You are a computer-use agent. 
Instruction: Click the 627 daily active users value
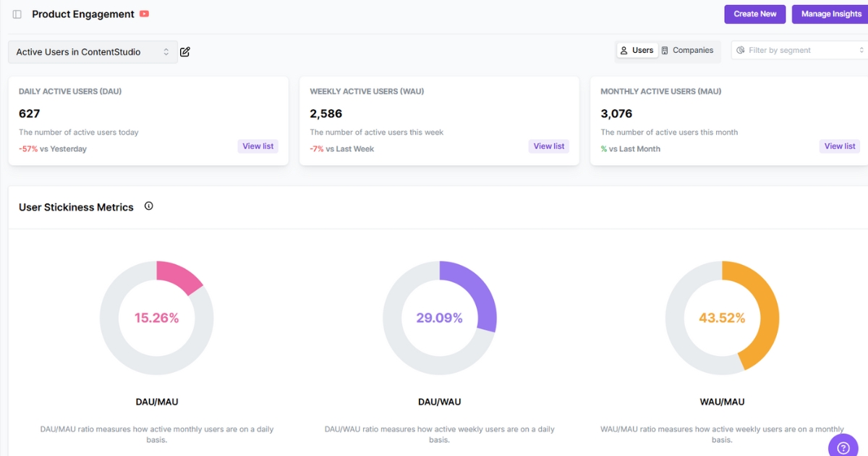pos(30,114)
